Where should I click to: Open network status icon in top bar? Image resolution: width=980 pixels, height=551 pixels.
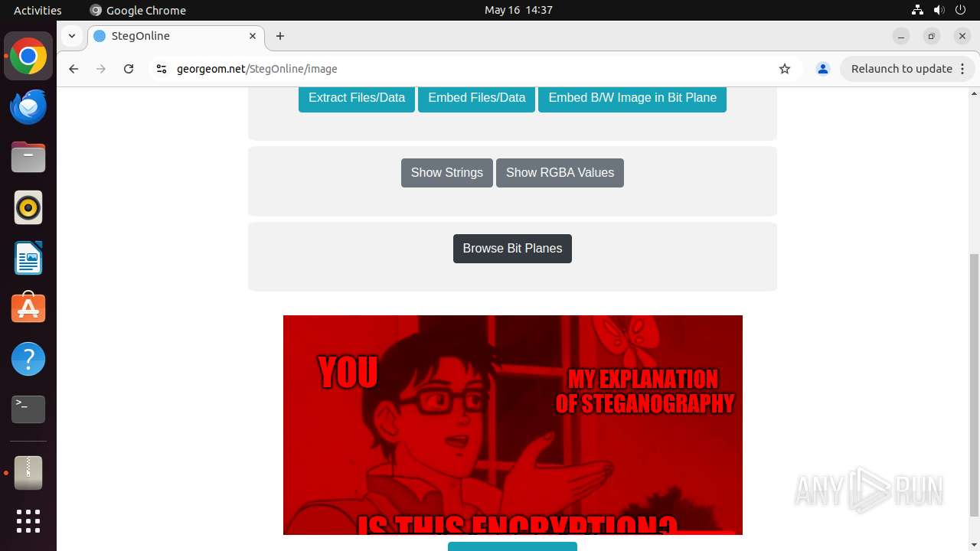tap(918, 10)
